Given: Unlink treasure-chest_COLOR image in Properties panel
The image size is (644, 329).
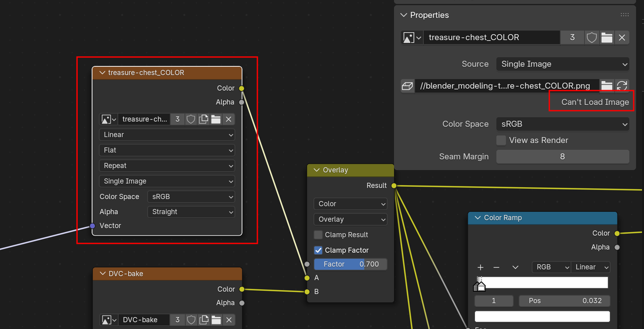Looking at the screenshot, I should tap(622, 37).
